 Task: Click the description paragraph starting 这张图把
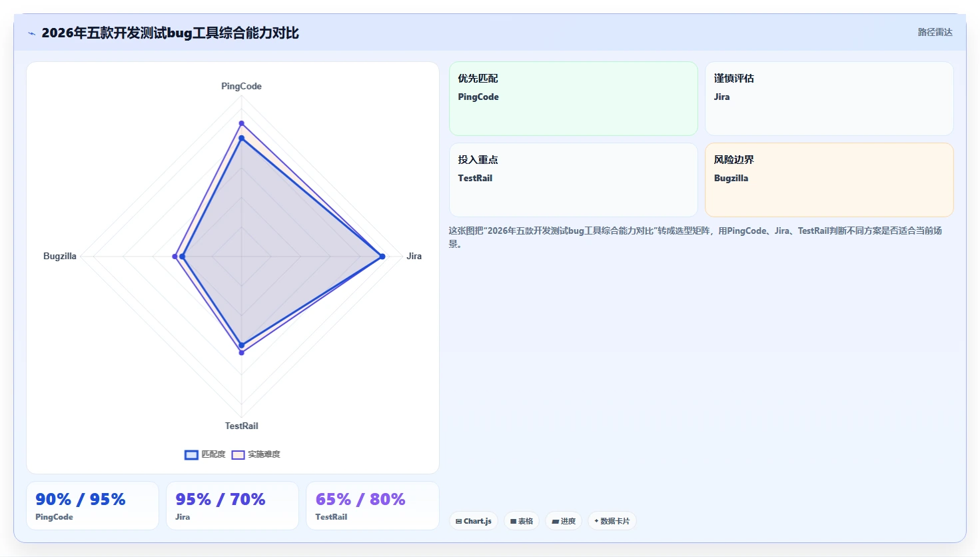coord(696,237)
